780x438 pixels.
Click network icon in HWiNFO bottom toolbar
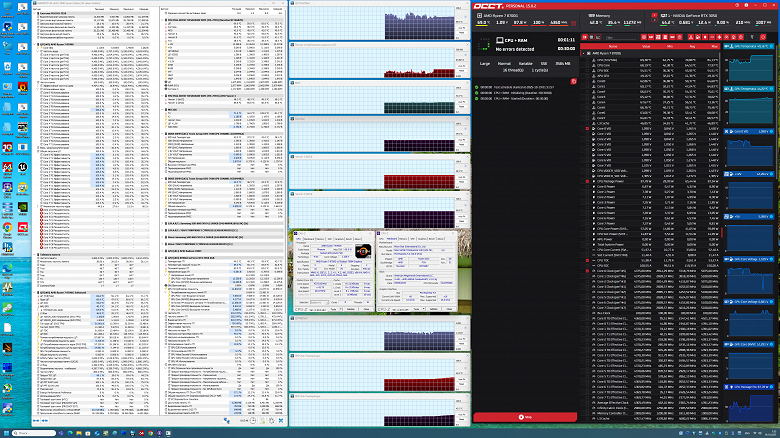[227, 421]
